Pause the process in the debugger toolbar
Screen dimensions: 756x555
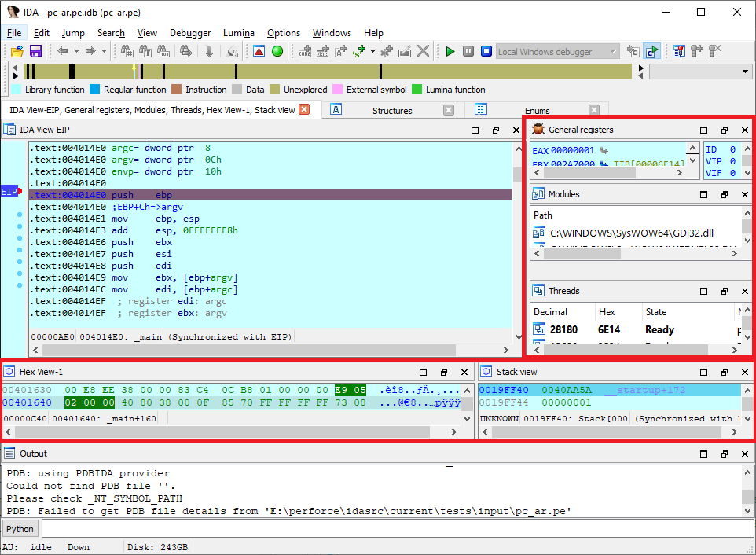tap(468, 51)
